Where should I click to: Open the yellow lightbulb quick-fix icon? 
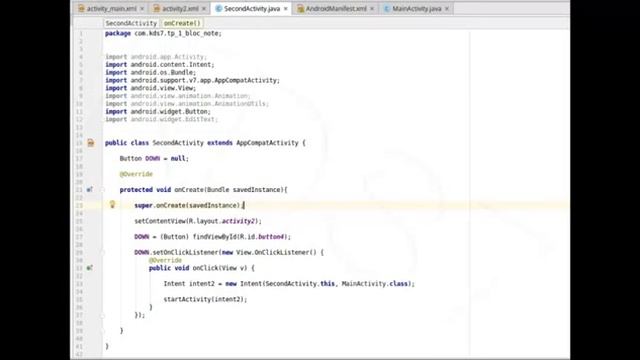(x=112, y=205)
